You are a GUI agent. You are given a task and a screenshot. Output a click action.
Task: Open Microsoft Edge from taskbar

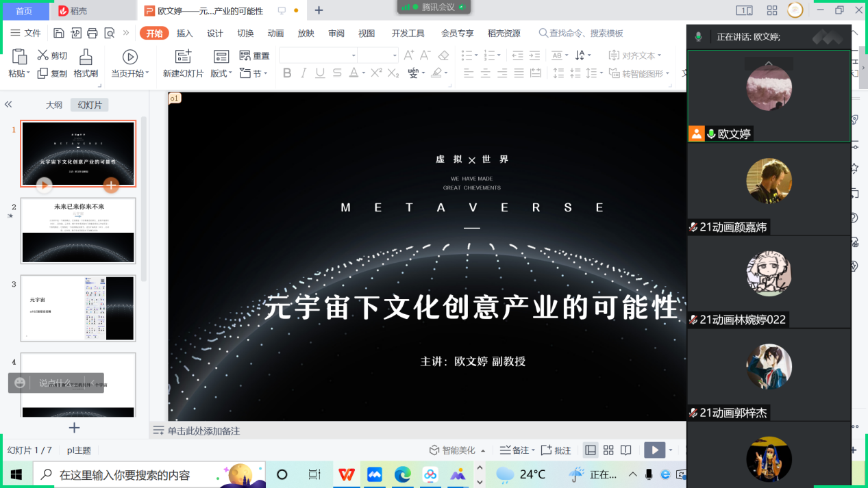[402, 474]
